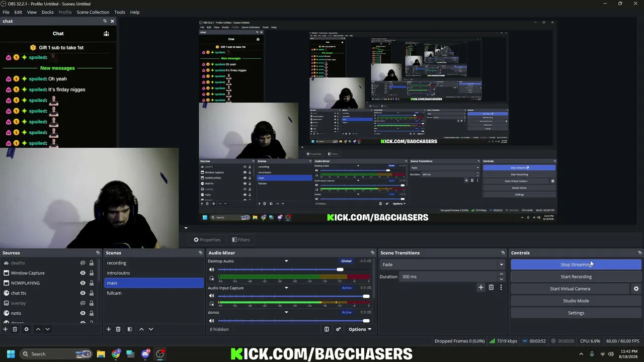The height and width of the screenshot is (362, 644).
Task: Open virtual camera settings gear icon
Action: pyautogui.click(x=636, y=289)
